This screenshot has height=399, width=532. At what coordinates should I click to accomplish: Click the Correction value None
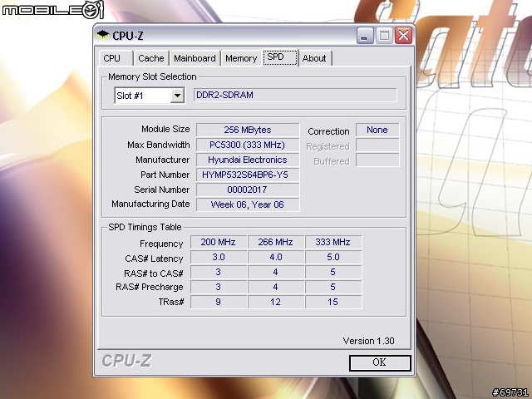[377, 130]
